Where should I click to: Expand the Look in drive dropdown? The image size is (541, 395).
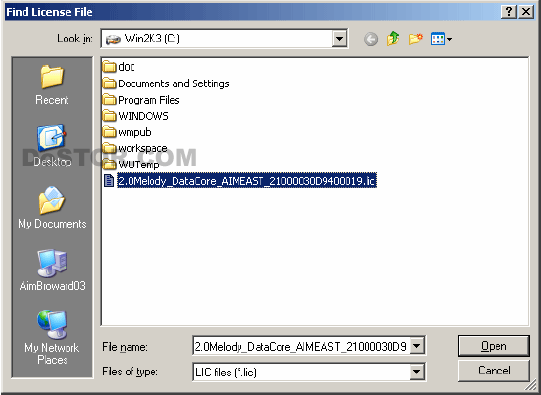pos(339,39)
